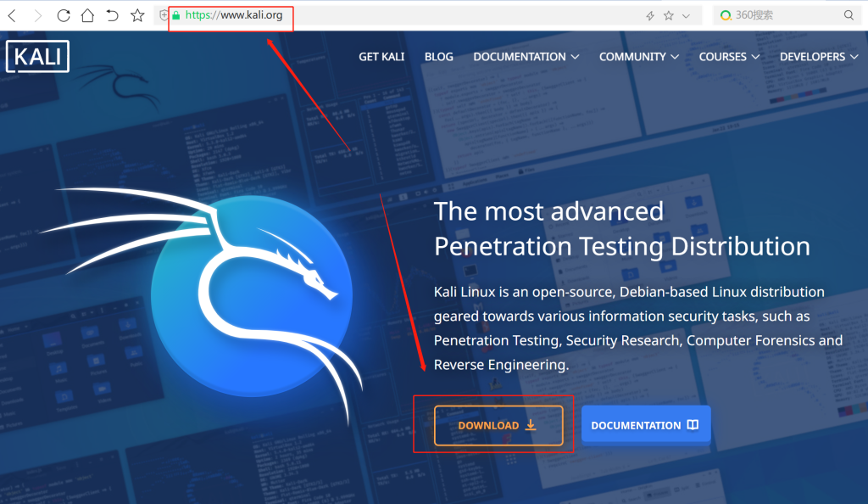The height and width of the screenshot is (504, 868).
Task: Open the BLOG menu item
Action: (439, 57)
